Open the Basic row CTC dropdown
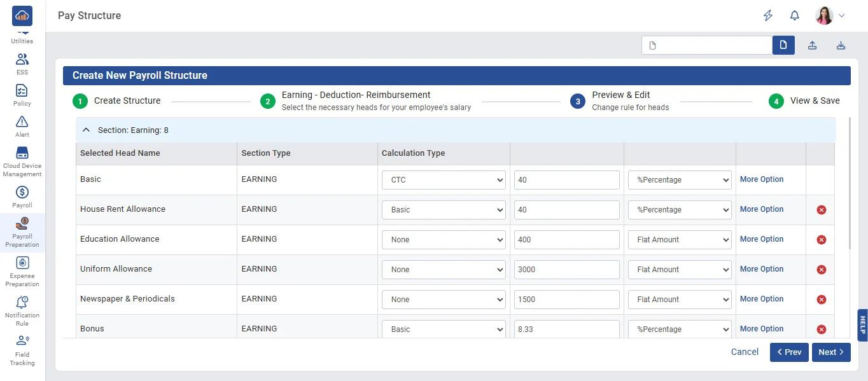Viewport: 868px width, 381px height. [x=444, y=180]
